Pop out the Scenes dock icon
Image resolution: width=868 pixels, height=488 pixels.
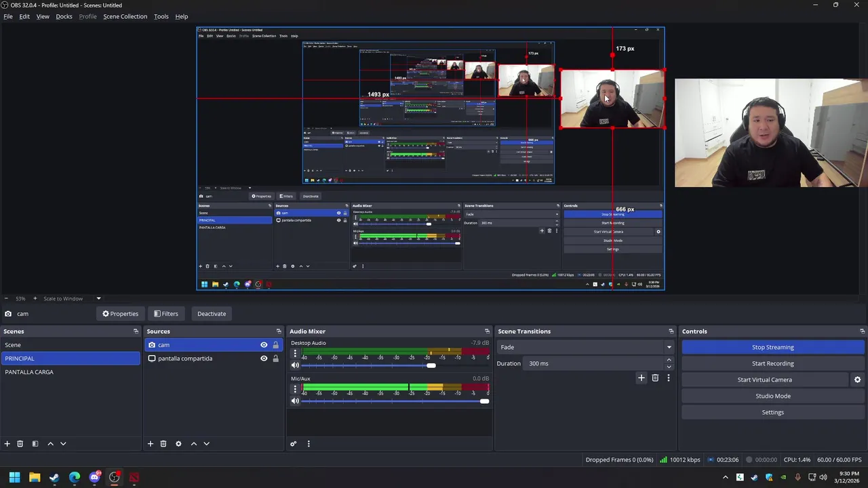[136, 331]
